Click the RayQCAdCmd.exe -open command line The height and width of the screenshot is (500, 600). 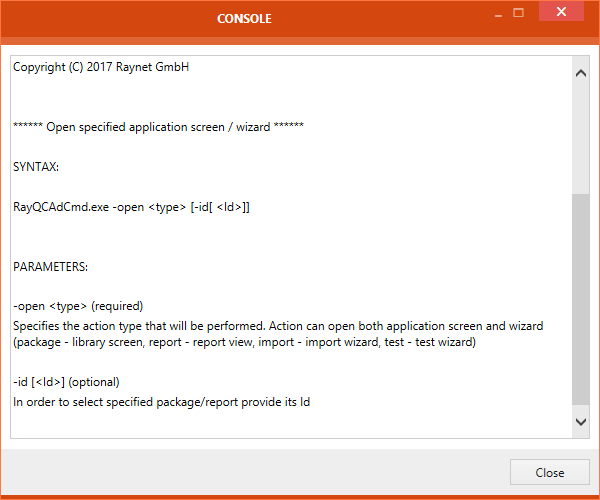tap(131, 206)
